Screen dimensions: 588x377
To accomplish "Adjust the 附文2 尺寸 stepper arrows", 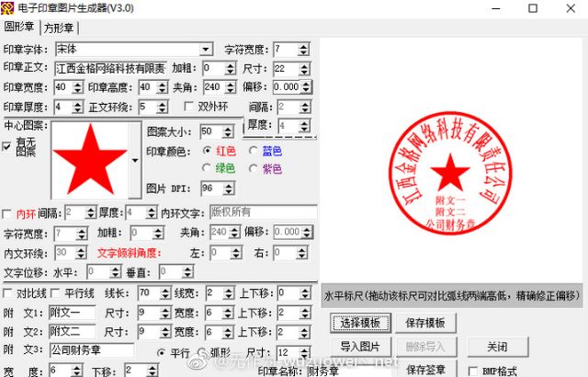I will click(165, 332).
